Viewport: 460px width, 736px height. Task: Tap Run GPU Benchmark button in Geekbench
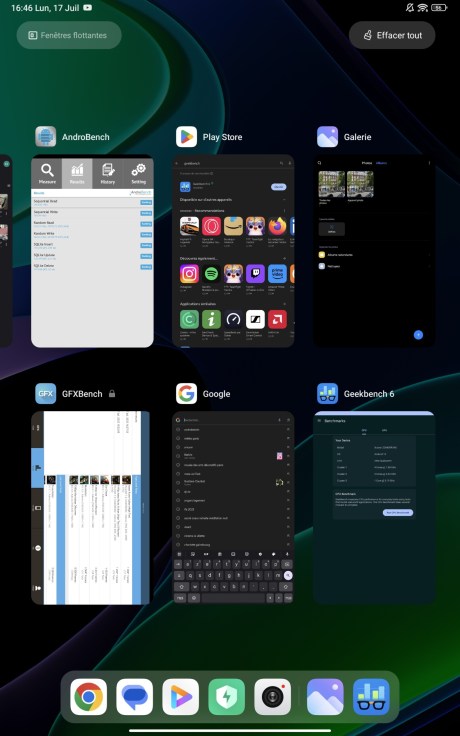coord(398,513)
